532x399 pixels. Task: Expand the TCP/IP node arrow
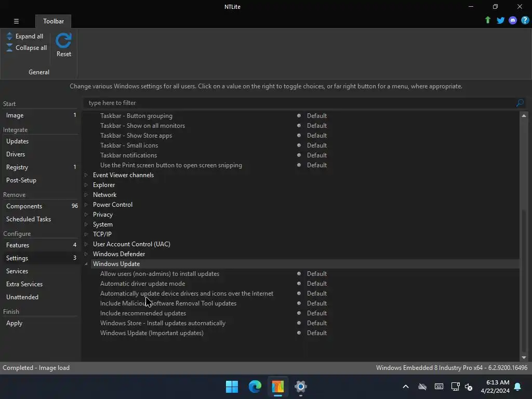coord(86,234)
